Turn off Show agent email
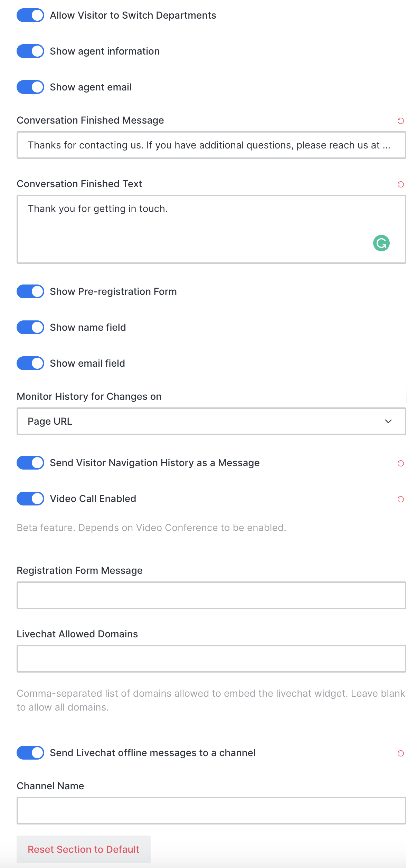The image size is (407, 868). pyautogui.click(x=30, y=87)
